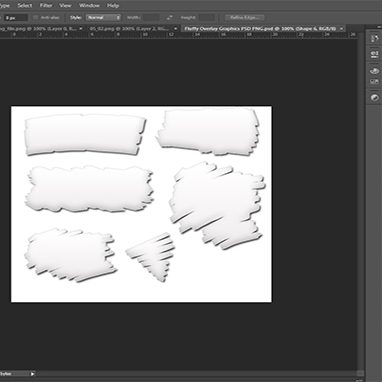This screenshot has width=382, height=382.
Task: Close the Fluffy Overlay Graphics PSD PNG.psd tab
Action: point(341,29)
